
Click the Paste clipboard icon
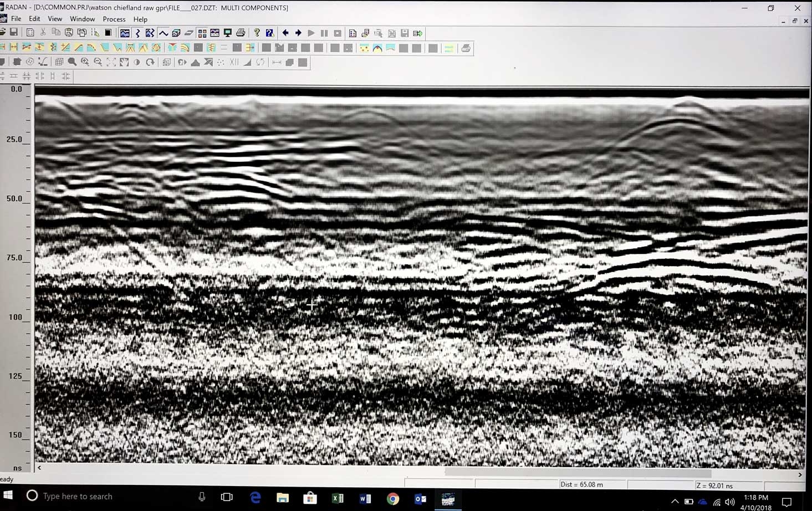(x=69, y=33)
